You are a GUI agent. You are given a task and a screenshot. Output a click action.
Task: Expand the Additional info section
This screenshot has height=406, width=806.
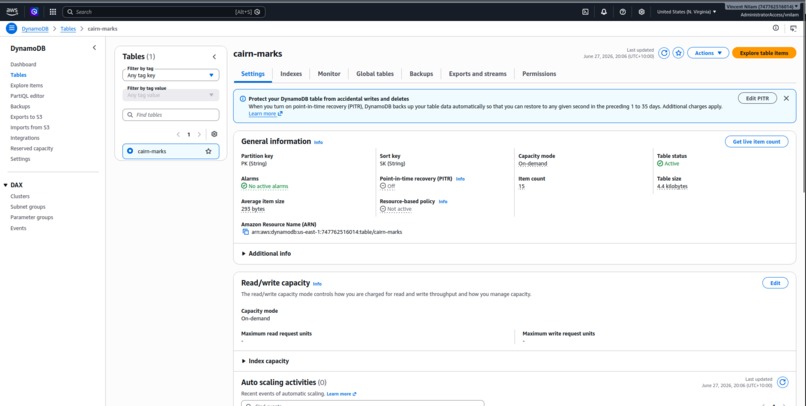tap(266, 253)
